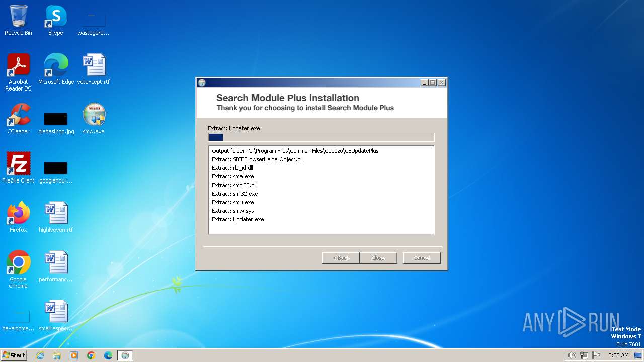This screenshot has height=362, width=644.
Task: Click the Back button in installer
Action: coord(341,258)
